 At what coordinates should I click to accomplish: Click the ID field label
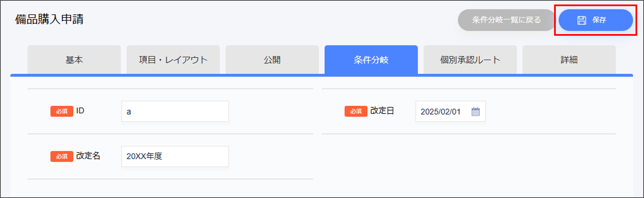[x=80, y=111]
